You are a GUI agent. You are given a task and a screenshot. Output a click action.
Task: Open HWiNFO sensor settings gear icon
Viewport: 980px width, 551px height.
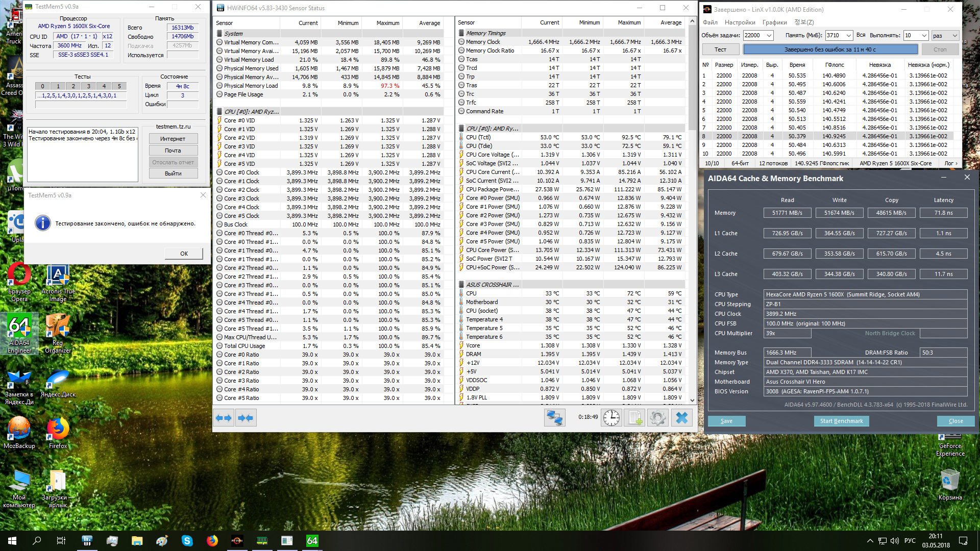click(x=658, y=418)
